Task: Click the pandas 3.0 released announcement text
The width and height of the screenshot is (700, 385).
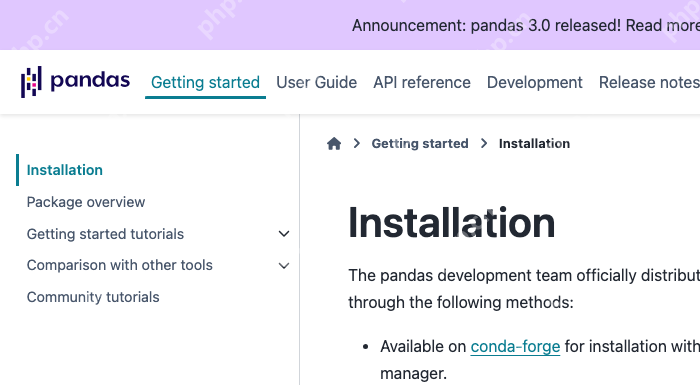Action: pos(526,25)
